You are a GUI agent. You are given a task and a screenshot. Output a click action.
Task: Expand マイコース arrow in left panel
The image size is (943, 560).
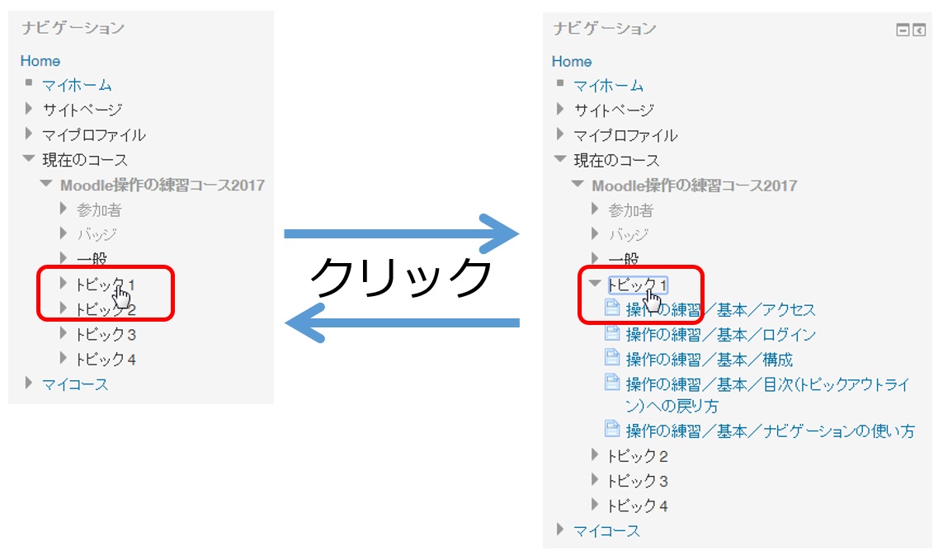tap(28, 384)
